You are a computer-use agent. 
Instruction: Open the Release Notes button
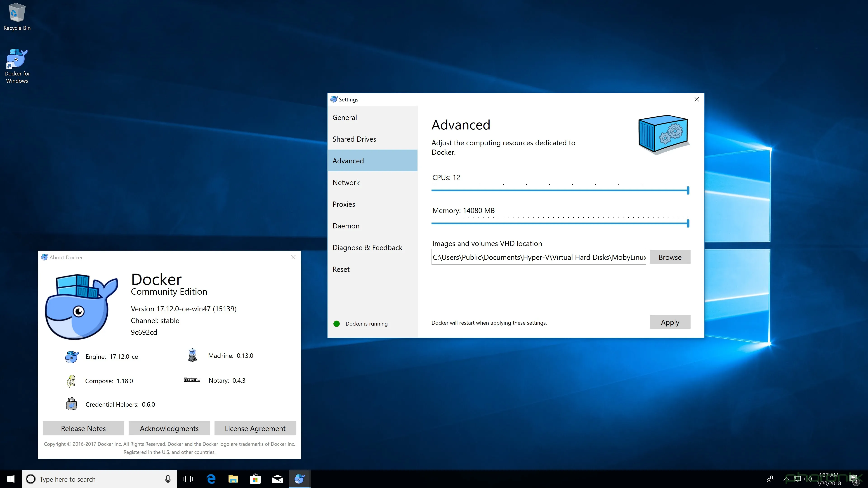pos(83,428)
